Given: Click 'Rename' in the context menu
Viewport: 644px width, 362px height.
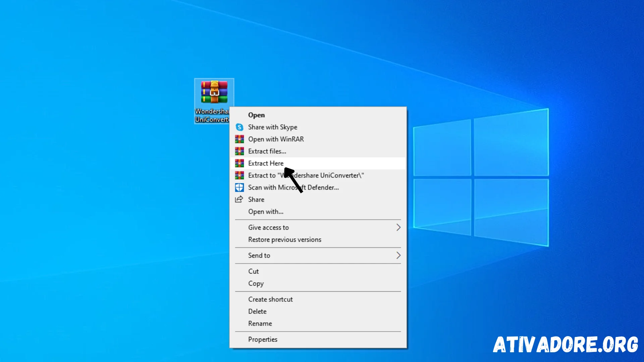Looking at the screenshot, I should click(x=260, y=323).
